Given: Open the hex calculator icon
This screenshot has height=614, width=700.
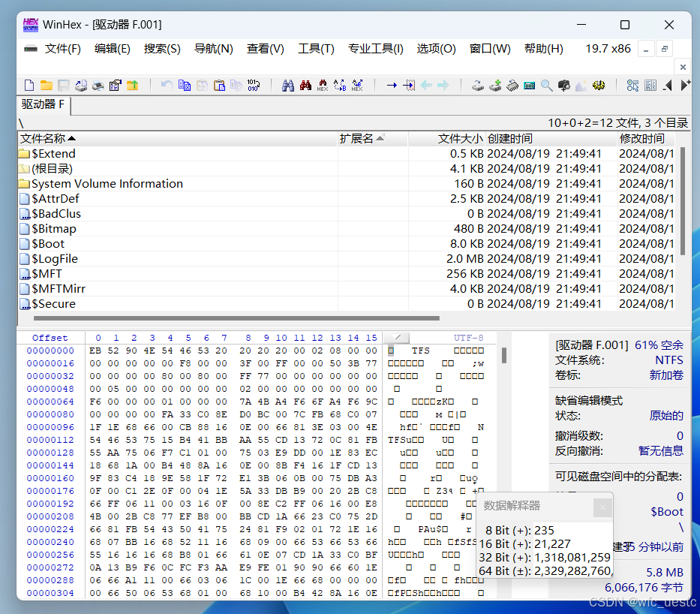Looking at the screenshot, I should (x=529, y=85).
